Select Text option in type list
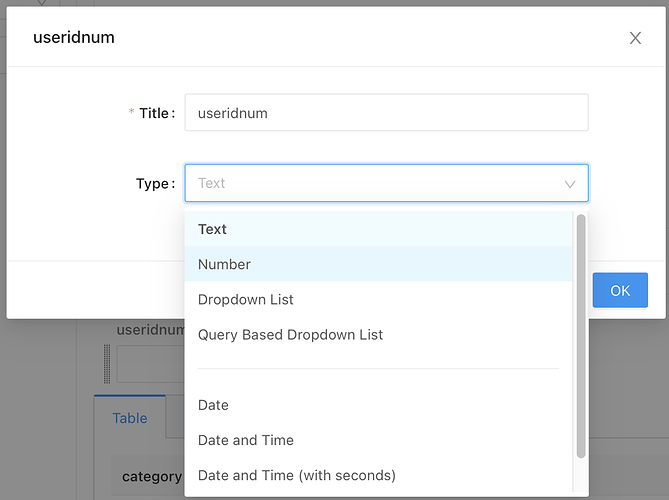The height and width of the screenshot is (500, 669). coord(378,229)
